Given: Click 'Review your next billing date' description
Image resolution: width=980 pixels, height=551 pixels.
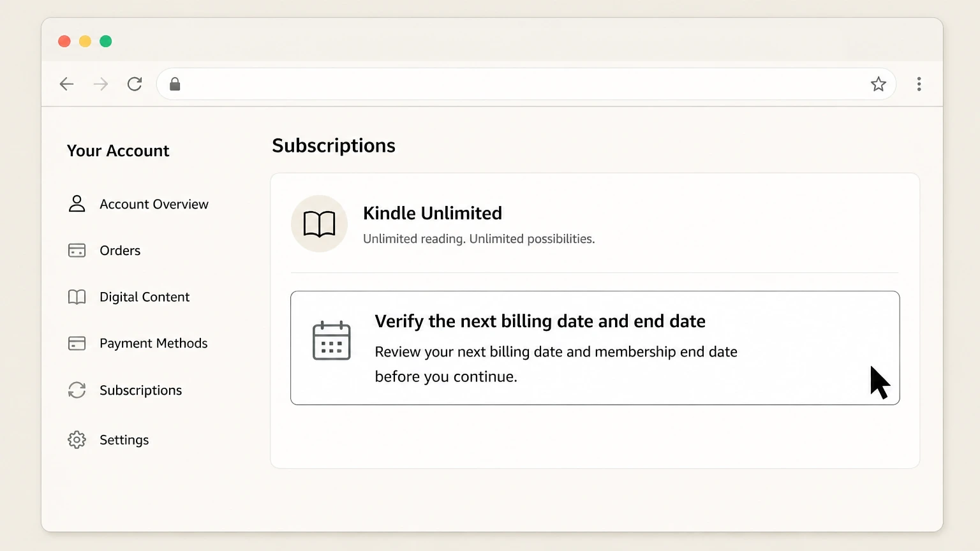Looking at the screenshot, I should coord(556,364).
